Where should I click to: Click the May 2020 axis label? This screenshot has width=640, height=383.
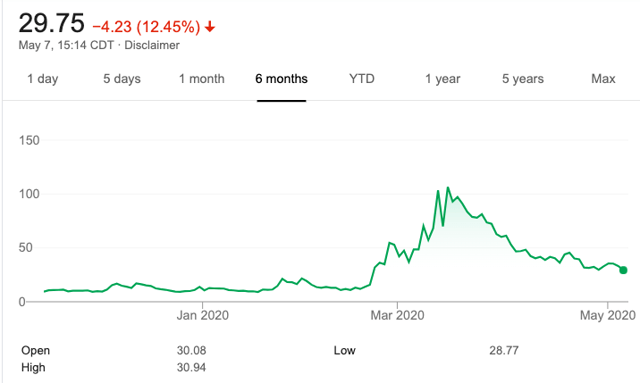[x=608, y=315]
